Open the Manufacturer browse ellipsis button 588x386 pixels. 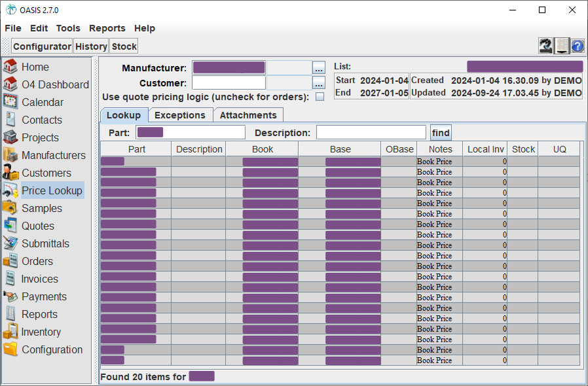click(318, 67)
